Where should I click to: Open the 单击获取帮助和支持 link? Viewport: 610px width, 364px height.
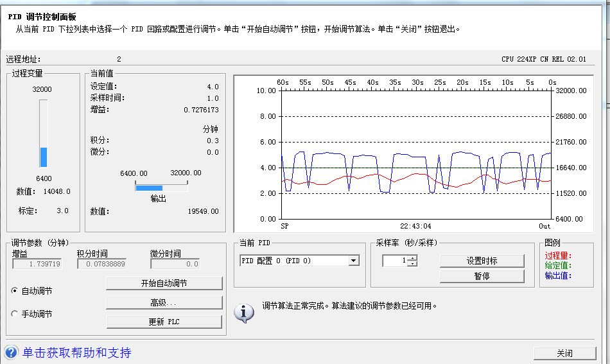point(77,352)
